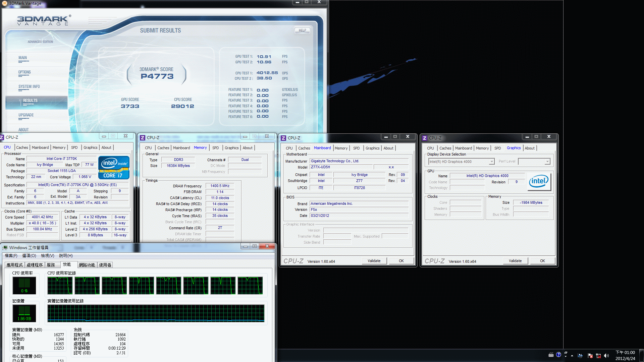Open 選項(O) menu in Task Manager
The image size is (644, 362).
(x=29, y=256)
